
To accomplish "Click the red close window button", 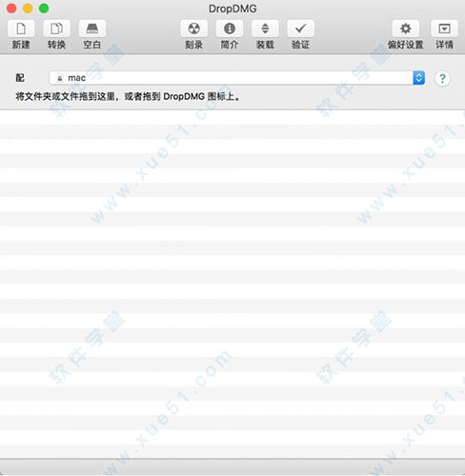I will [x=11, y=9].
